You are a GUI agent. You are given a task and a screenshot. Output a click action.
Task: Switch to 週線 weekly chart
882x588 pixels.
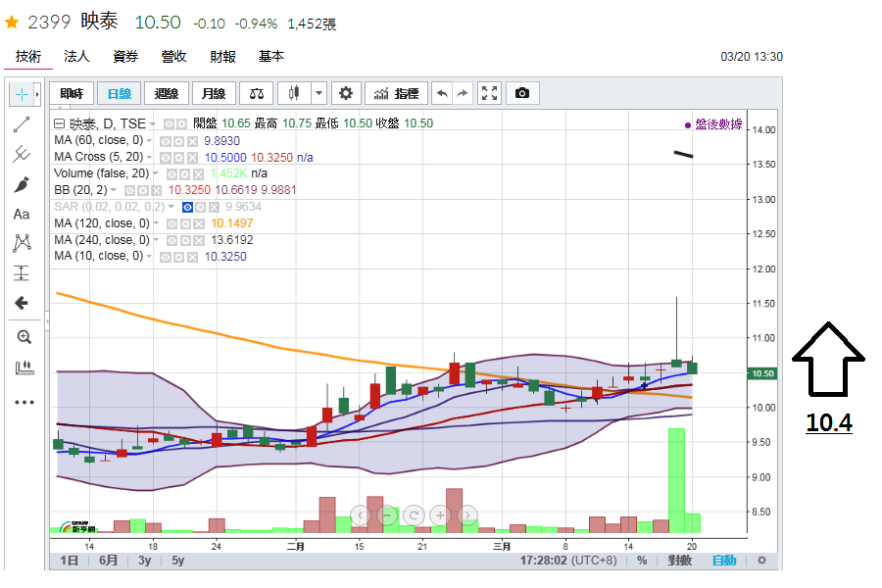tap(167, 93)
